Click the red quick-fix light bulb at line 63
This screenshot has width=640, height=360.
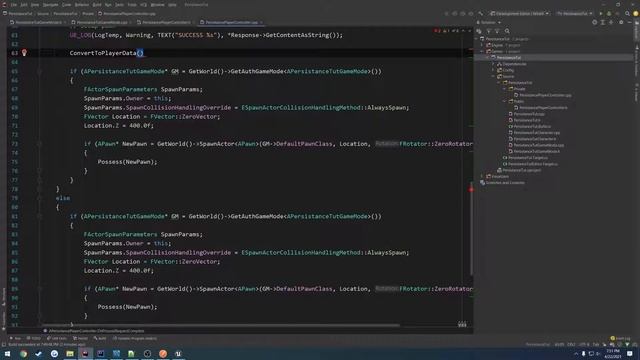point(24,53)
